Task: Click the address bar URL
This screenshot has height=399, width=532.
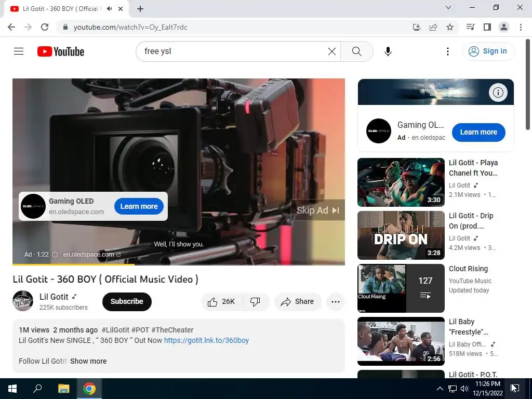Action: [130, 27]
